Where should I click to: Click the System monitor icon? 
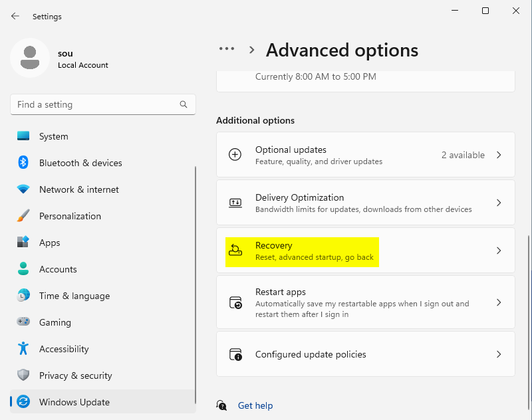[x=23, y=136]
